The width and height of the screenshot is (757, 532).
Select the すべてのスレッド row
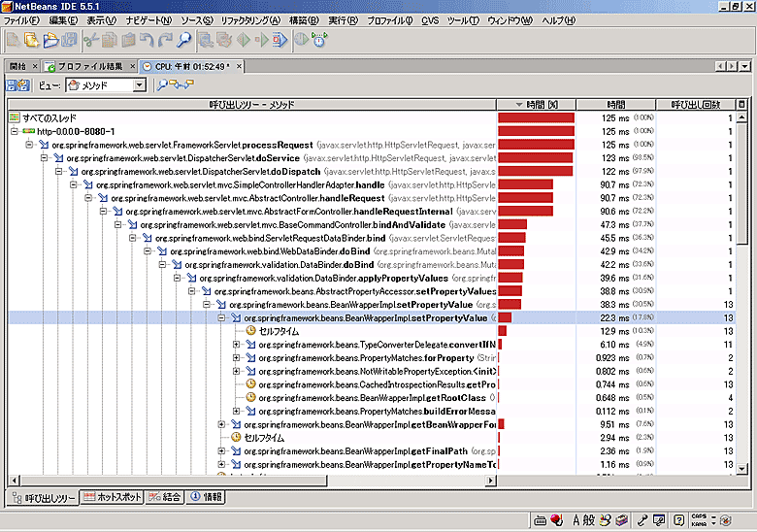pos(373,117)
